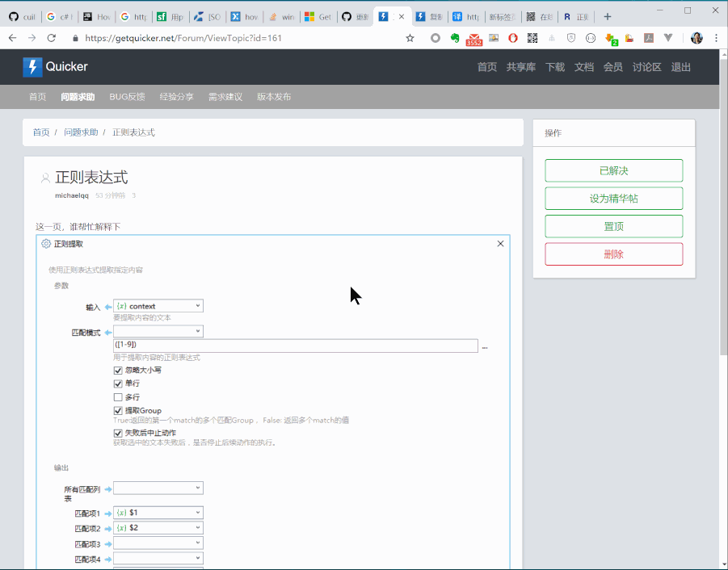Image resolution: width=728 pixels, height=570 pixels.
Task: Click the Quicker lightning logo
Action: pos(31,66)
